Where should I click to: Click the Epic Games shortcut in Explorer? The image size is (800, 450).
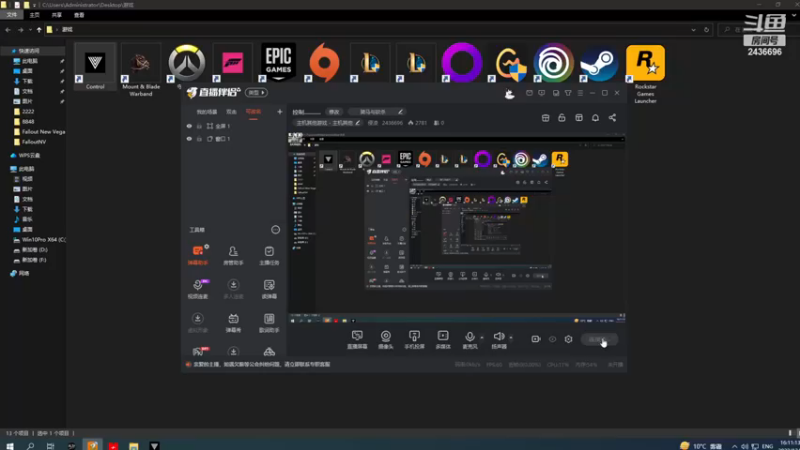278,63
